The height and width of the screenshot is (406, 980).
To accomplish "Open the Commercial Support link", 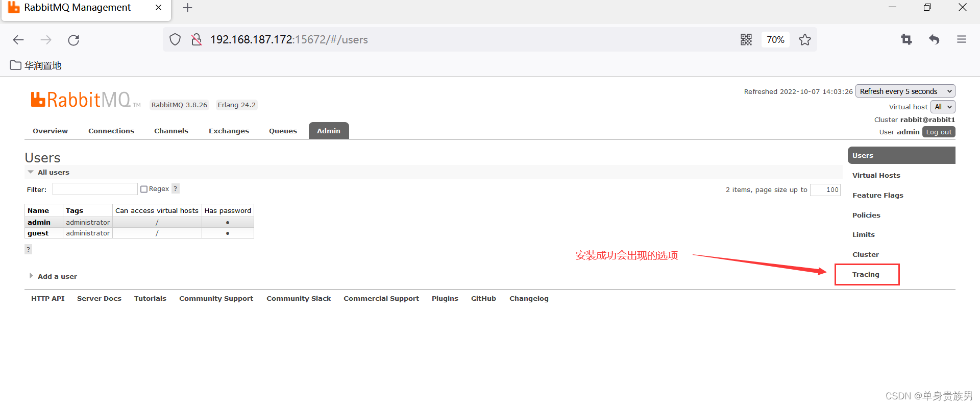I will click(381, 298).
